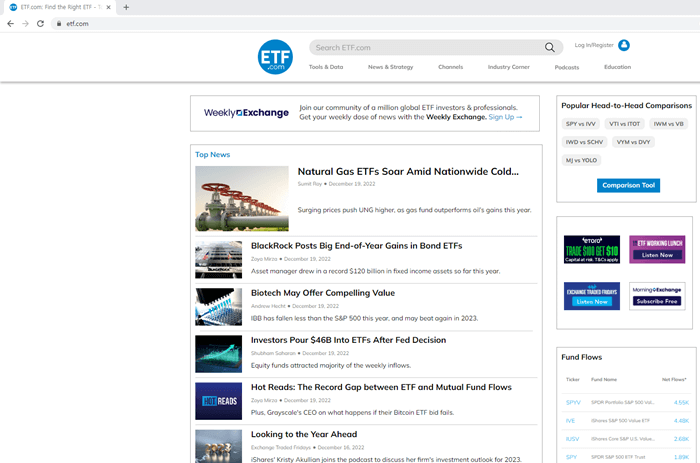Click ETF Working Lunch Listen Now banner

657,249
